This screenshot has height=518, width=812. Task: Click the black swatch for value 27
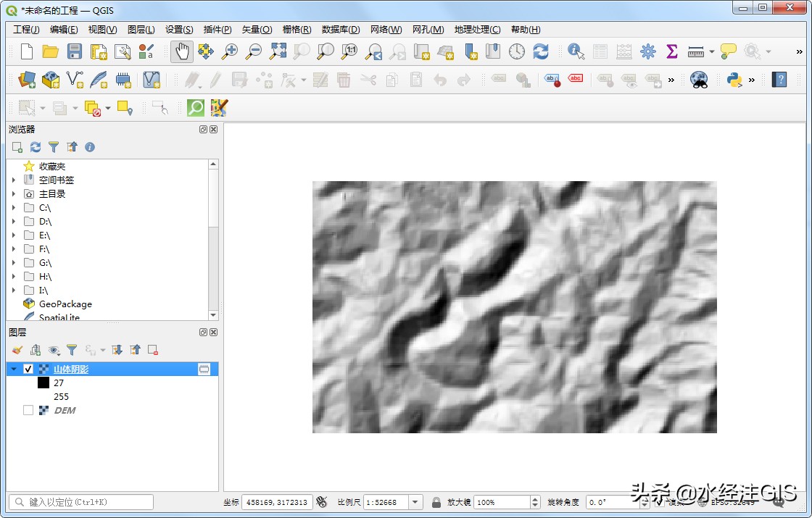click(43, 383)
